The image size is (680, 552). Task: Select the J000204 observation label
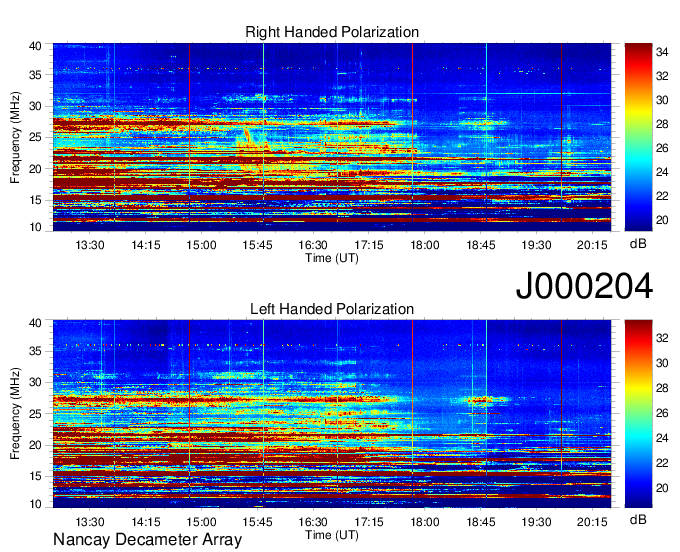584,286
